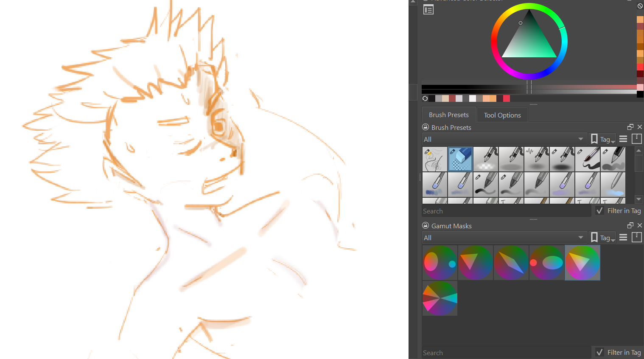Select the ink paintbrush preset with black stroke
This screenshot has height=359, width=644.
pos(588,159)
